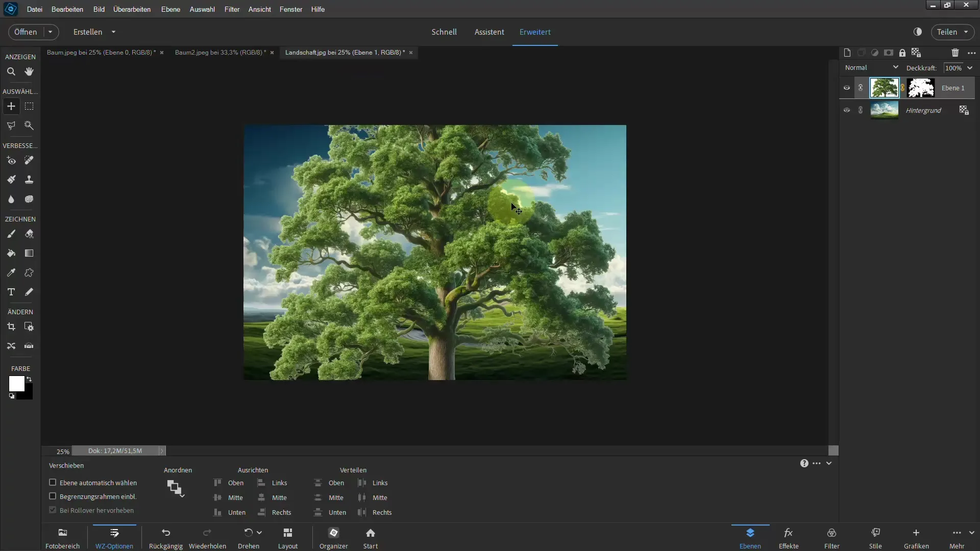Viewport: 980px width, 551px height.
Task: Select the Straighten tool
Action: tap(29, 346)
